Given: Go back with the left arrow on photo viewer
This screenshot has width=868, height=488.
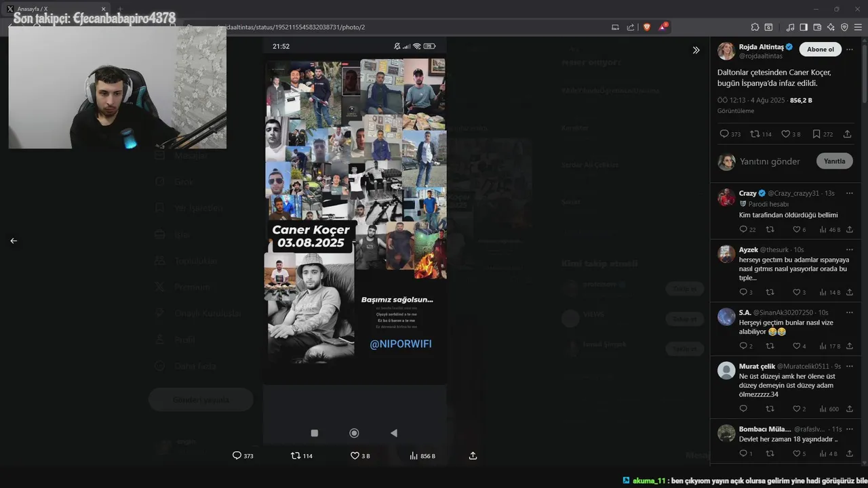Looking at the screenshot, I should pos(14,241).
